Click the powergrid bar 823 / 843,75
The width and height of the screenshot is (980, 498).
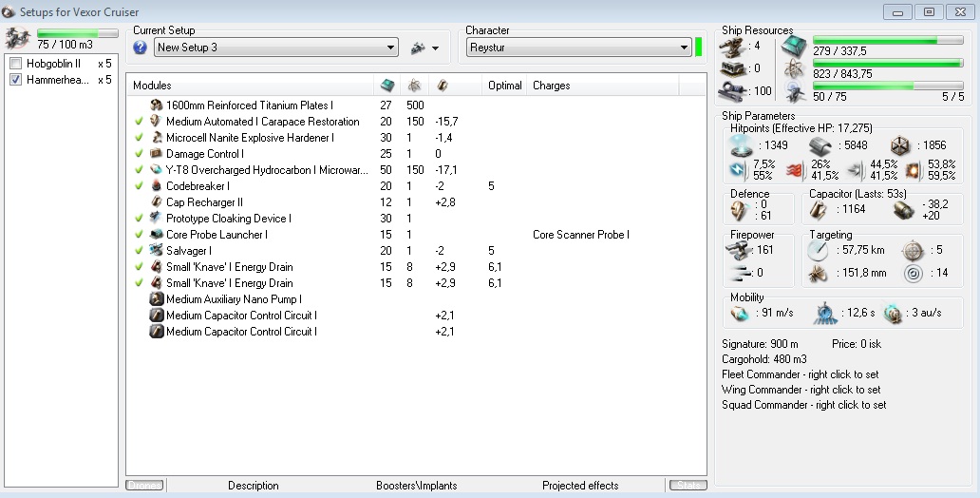tap(888, 63)
